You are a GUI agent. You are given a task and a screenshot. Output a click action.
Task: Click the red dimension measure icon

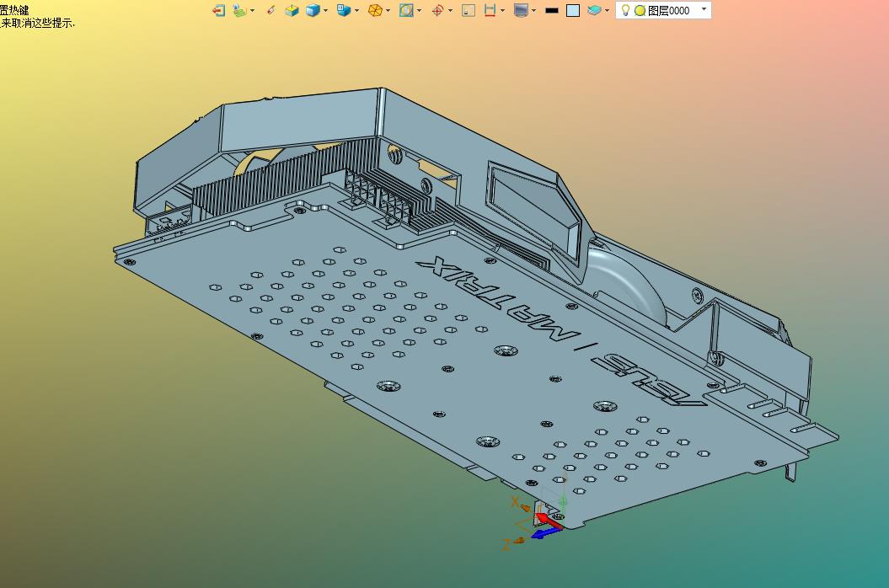(490, 10)
